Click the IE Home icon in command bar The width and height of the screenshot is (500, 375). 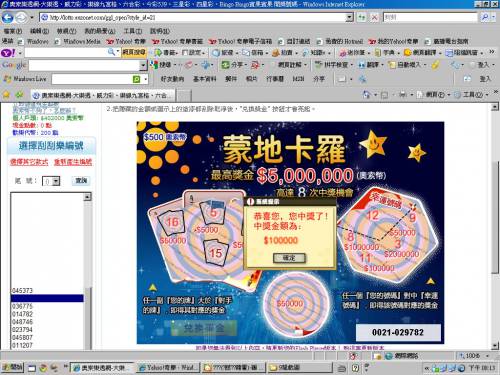[366, 95]
